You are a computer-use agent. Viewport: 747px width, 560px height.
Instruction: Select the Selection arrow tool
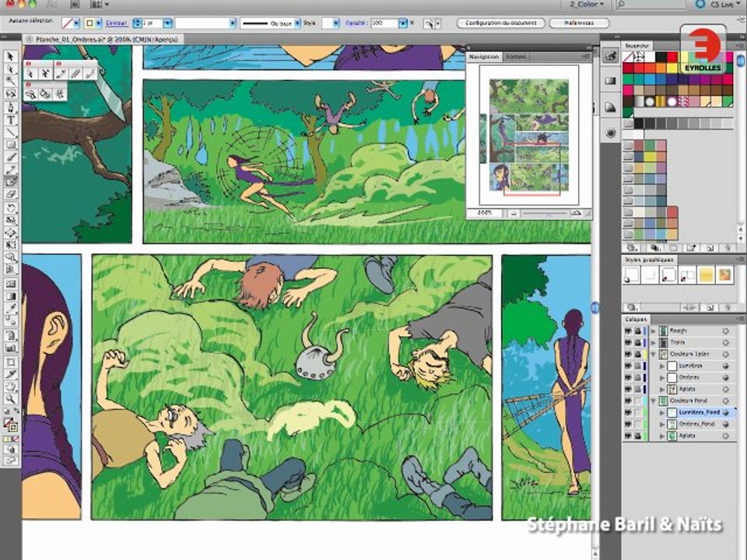pos(11,57)
